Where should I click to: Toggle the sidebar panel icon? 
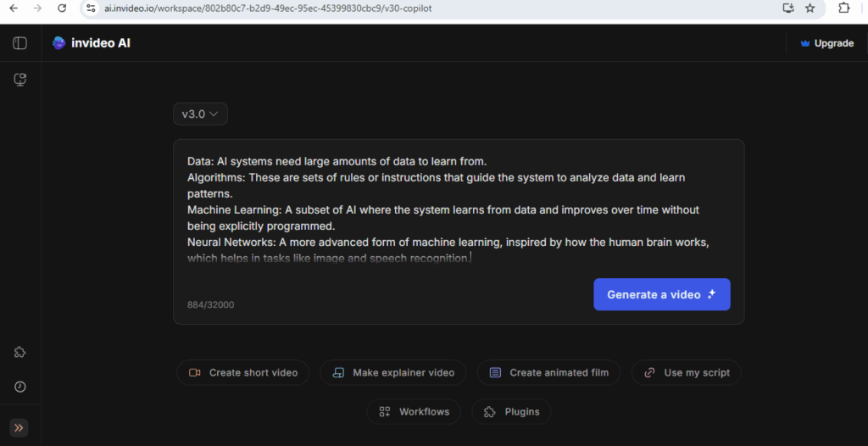20,43
